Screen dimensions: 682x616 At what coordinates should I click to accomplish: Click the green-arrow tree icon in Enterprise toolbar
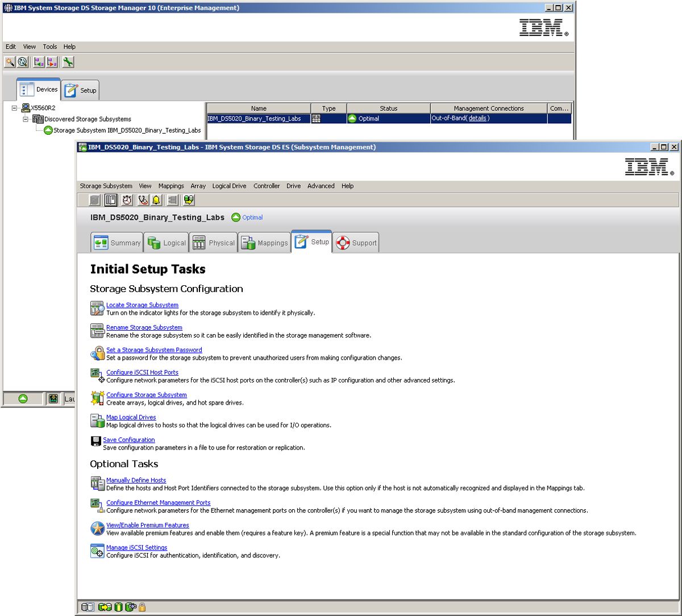point(39,62)
